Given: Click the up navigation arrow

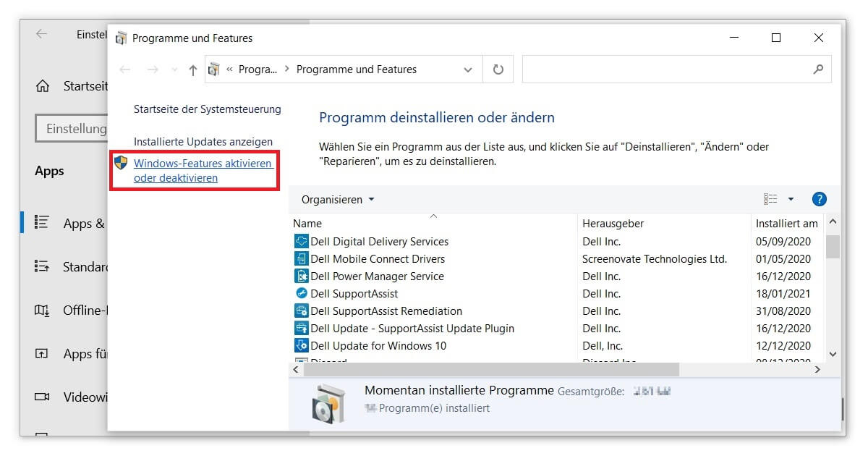Looking at the screenshot, I should 192,69.
